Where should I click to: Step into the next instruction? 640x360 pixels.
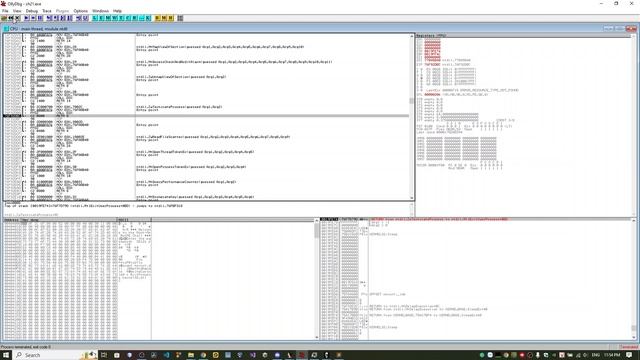click(x=49, y=18)
